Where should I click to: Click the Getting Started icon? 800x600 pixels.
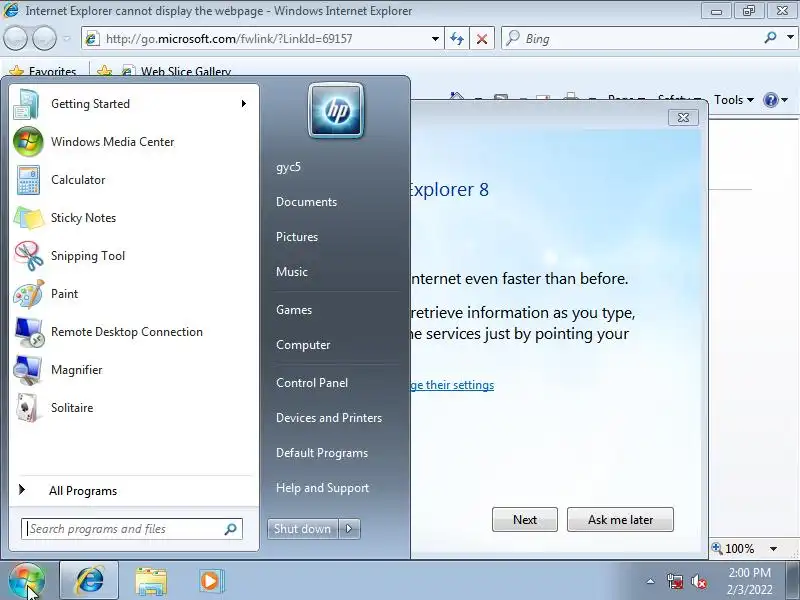coord(26,104)
